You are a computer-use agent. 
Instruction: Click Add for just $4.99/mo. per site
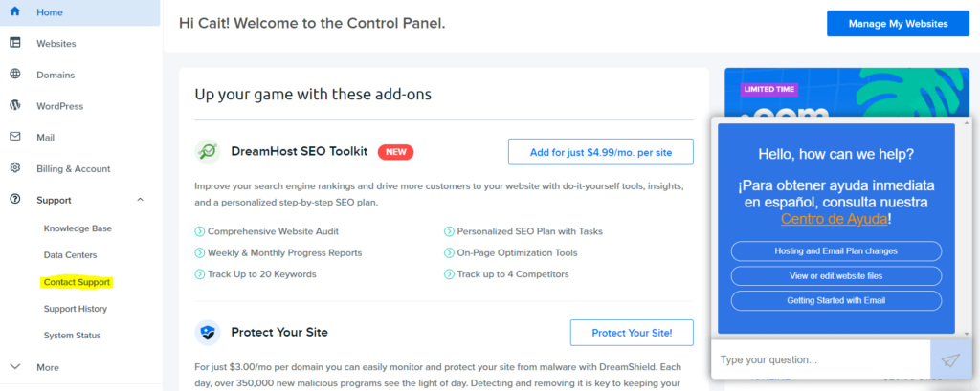601,152
